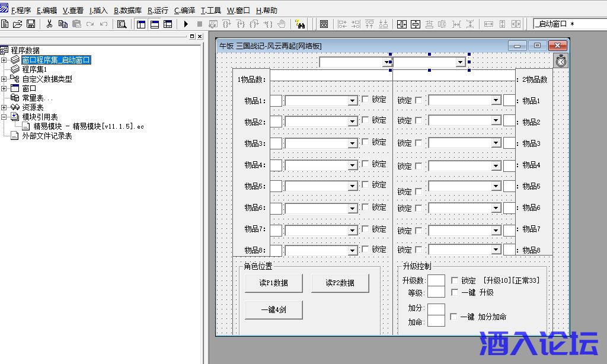
Task: Open the T.工具 menu
Action: (211, 11)
